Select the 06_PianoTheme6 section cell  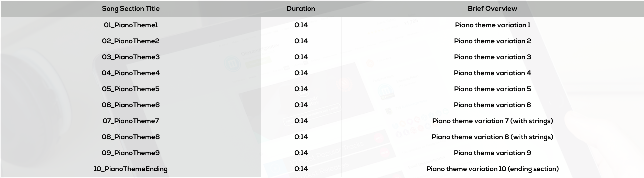pyautogui.click(x=131, y=105)
